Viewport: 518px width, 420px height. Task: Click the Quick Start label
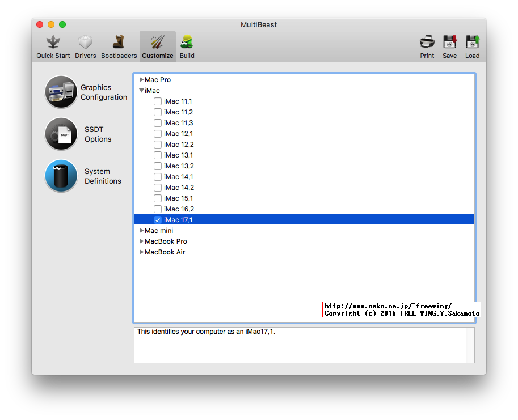53,56
